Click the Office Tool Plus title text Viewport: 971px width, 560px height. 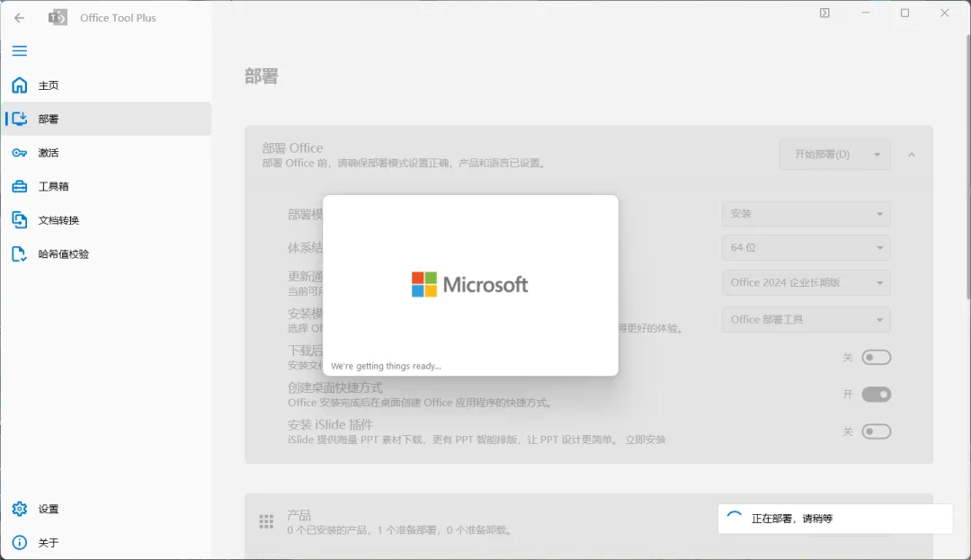pos(118,18)
